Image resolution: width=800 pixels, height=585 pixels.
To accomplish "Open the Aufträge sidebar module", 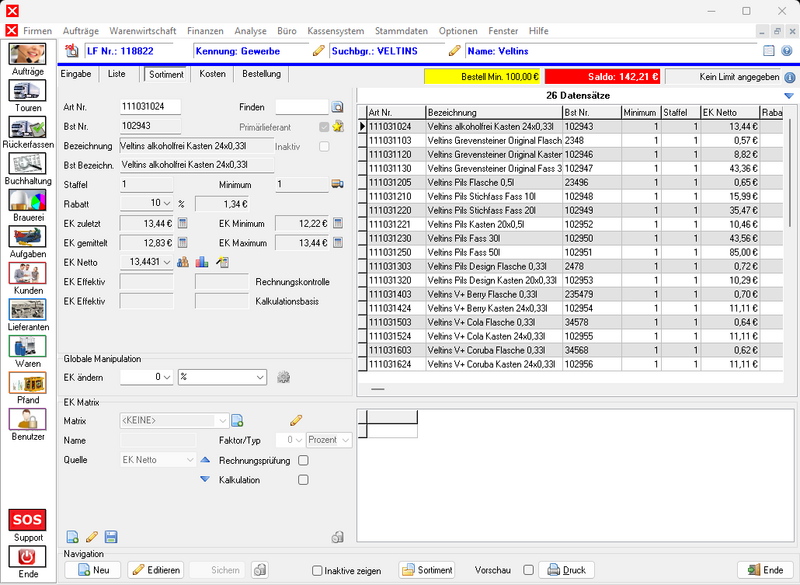I will coord(28,54).
